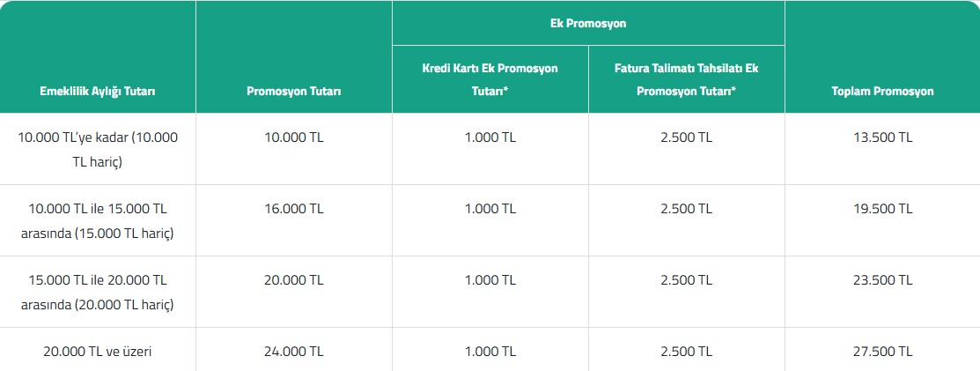The height and width of the screenshot is (371, 980).
Task: Click the Kredi Kartı Ek Promosyon Tutarı header
Action: (x=490, y=79)
